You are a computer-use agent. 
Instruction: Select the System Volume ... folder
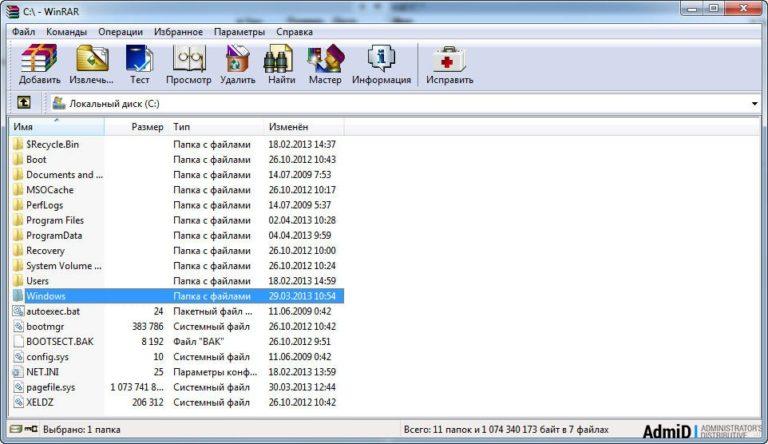(x=64, y=266)
